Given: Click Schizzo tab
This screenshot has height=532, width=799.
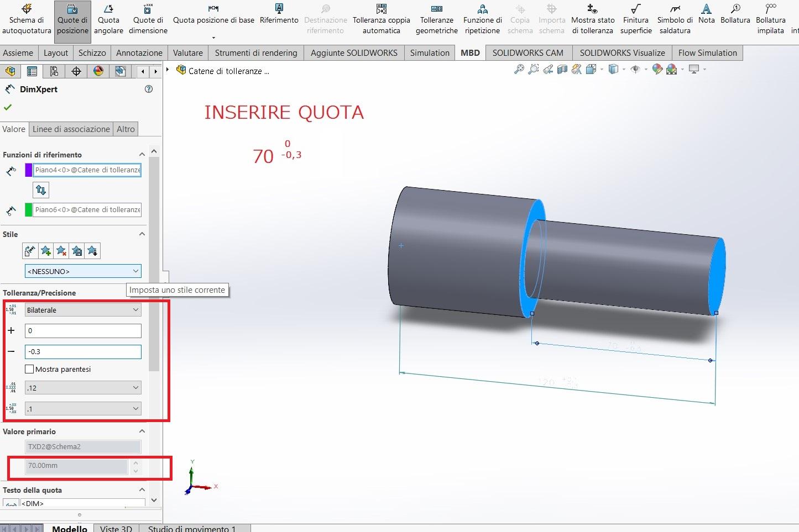Looking at the screenshot, I should [92, 52].
